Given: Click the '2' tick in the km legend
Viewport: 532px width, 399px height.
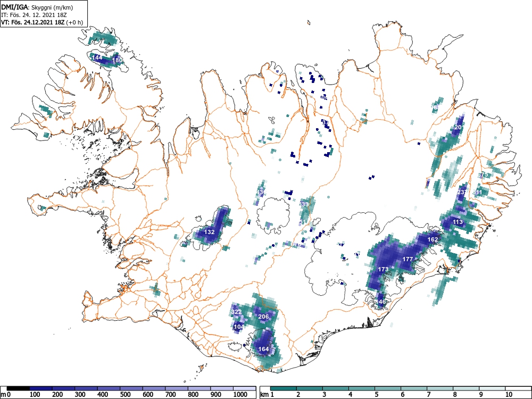Looking at the screenshot, I should coord(298,395).
